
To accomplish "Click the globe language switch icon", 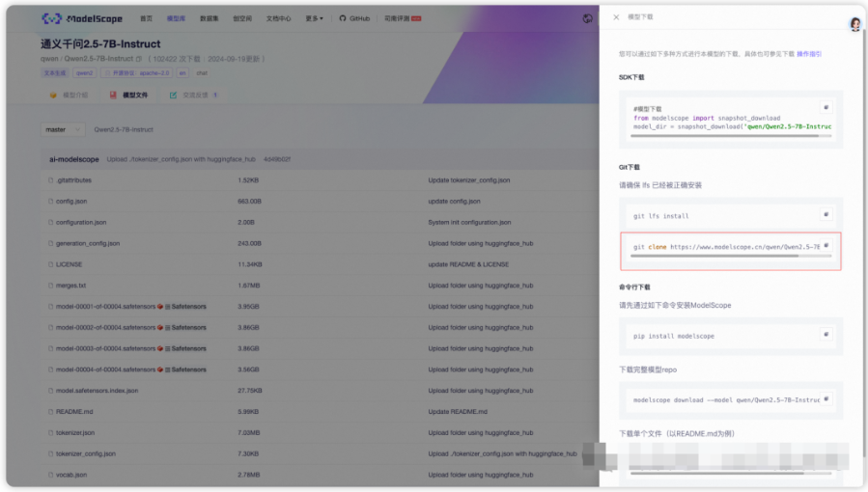I will (587, 18).
